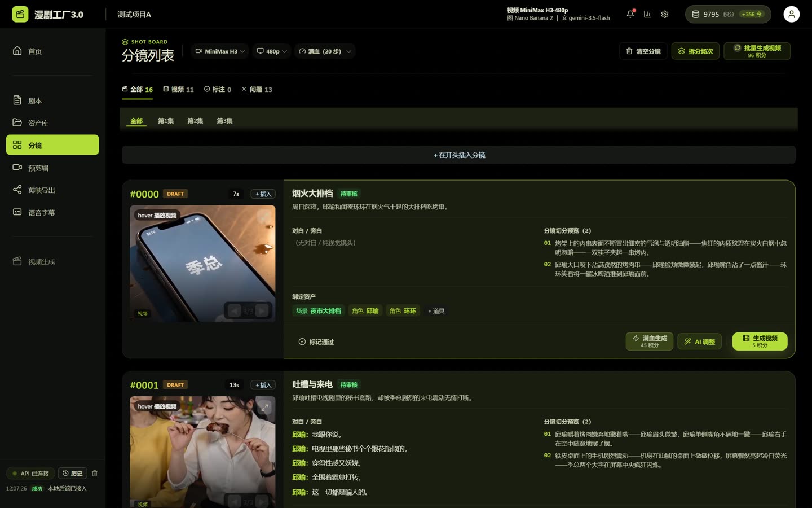Open the 480p resolution dropdown
Image resolution: width=812 pixels, height=508 pixels.
tap(272, 51)
